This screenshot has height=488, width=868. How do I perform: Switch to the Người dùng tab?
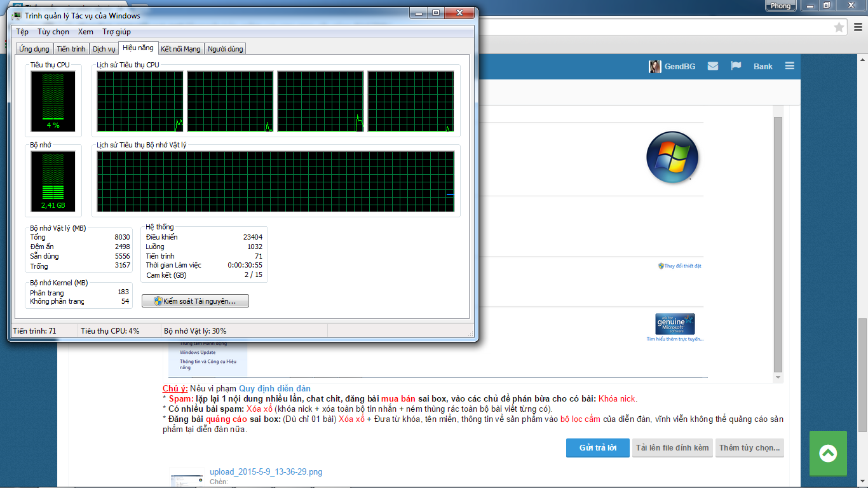[x=225, y=49]
